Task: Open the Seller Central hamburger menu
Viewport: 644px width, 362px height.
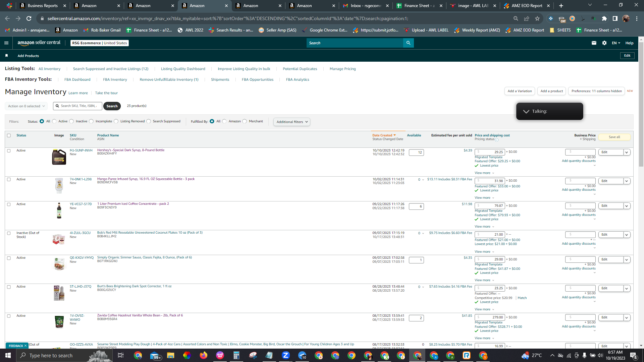Action: pyautogui.click(x=6, y=43)
